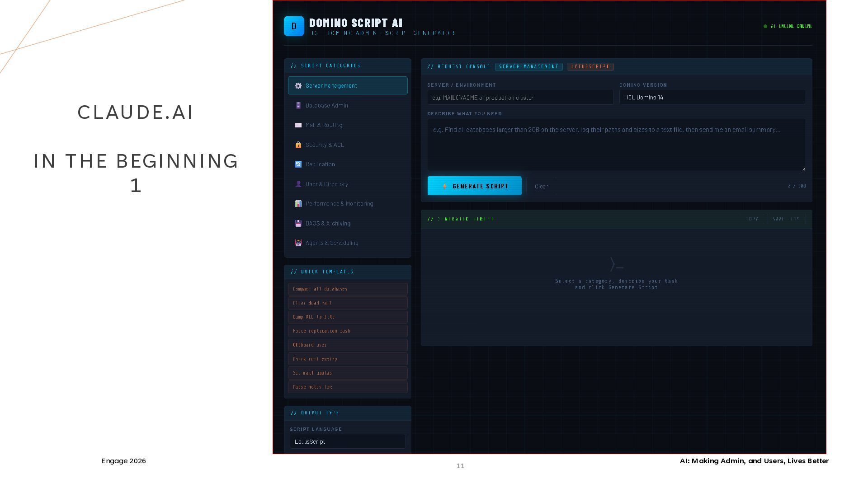Click the Server / Environment input field
Image resolution: width=868 pixels, height=488 pixels.
tap(520, 97)
